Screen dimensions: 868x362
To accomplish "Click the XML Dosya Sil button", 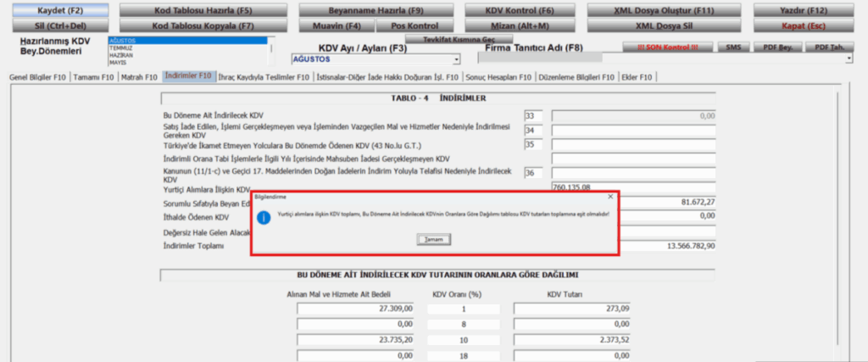I will click(x=664, y=25).
